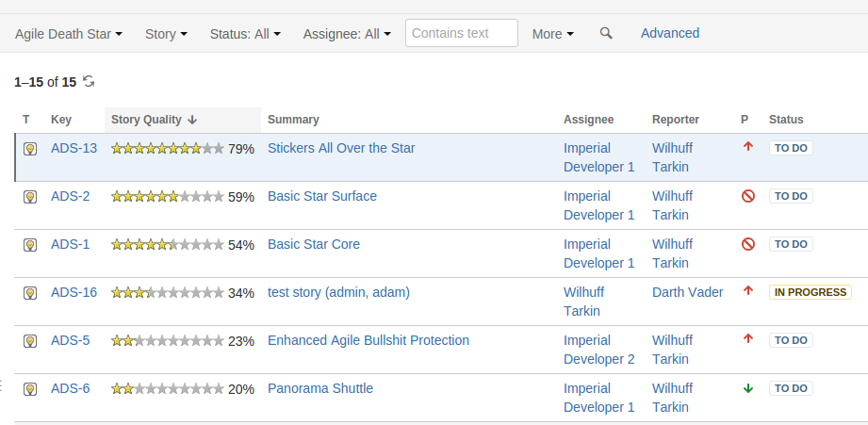Open the Assignee: All filter dropdown

tap(347, 34)
